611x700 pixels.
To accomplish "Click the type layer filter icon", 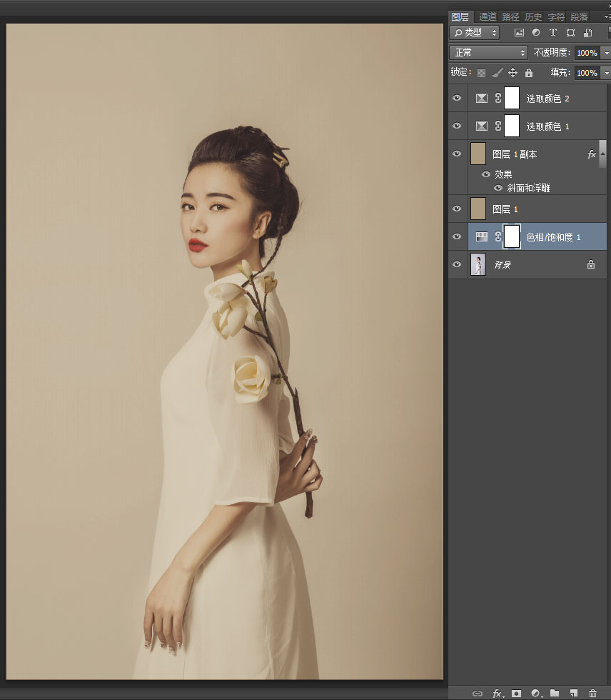I will [553, 32].
